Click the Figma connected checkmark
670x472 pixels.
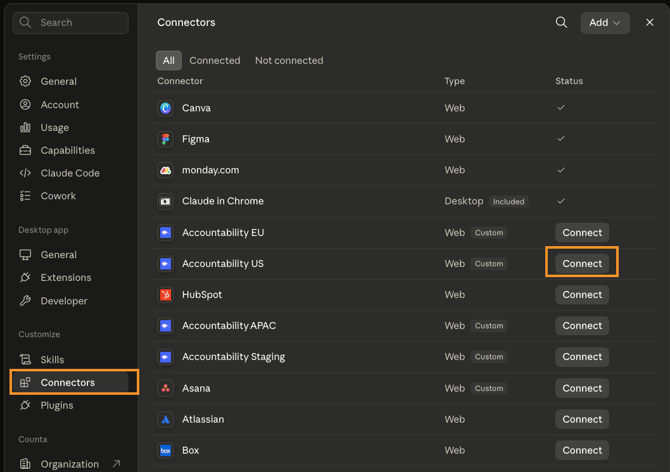561,139
